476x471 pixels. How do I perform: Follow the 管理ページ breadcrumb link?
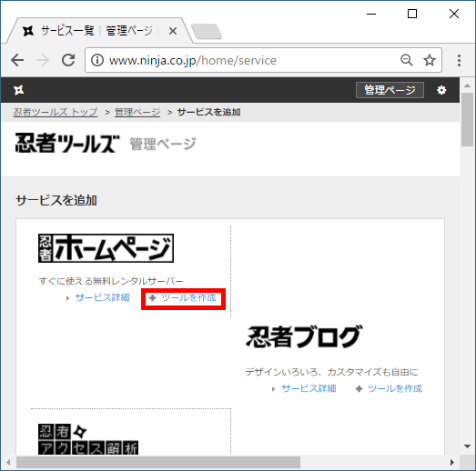137,112
